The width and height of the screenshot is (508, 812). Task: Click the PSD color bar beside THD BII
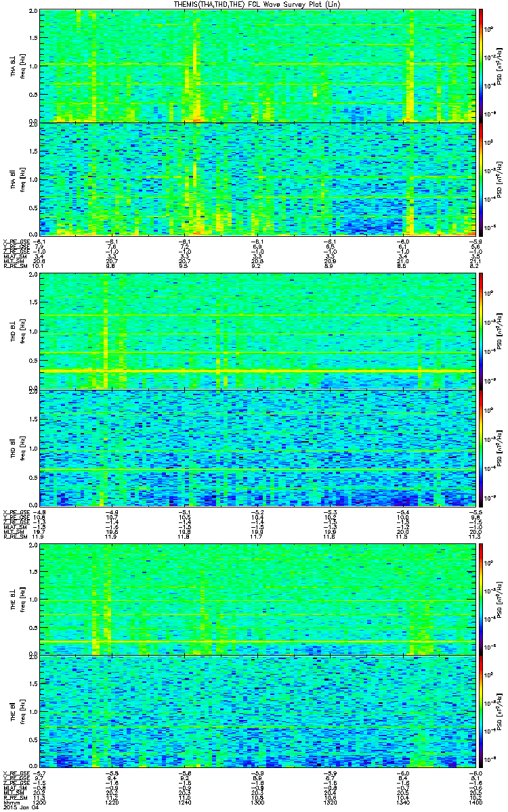480,447
